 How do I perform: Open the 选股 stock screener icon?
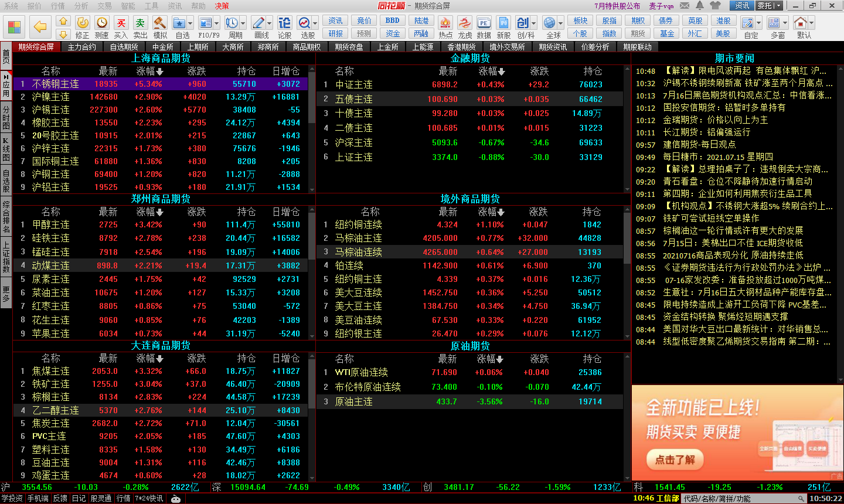click(304, 23)
